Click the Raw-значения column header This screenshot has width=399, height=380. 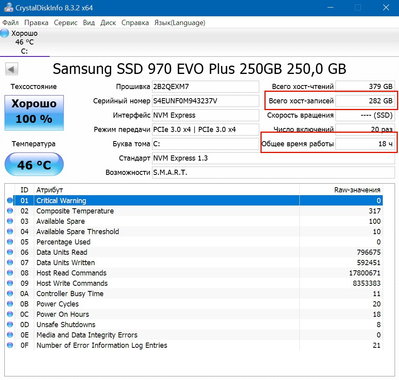click(x=357, y=190)
